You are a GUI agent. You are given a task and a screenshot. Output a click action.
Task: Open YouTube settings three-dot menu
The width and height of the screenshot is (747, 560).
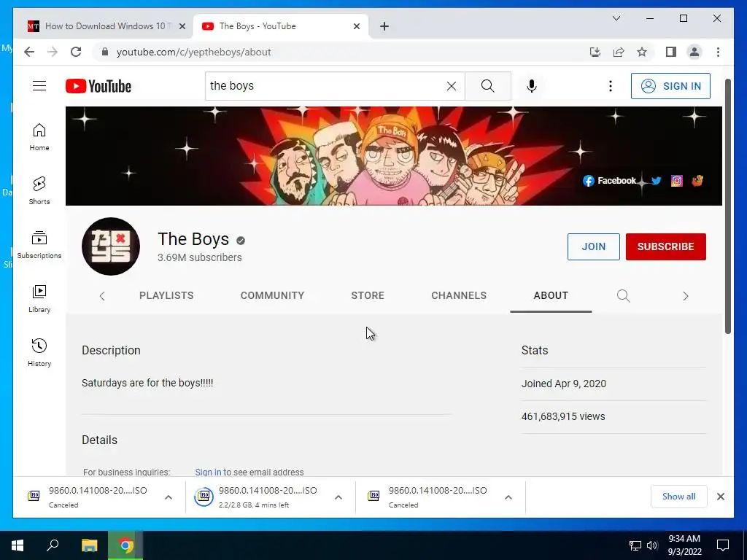click(611, 86)
